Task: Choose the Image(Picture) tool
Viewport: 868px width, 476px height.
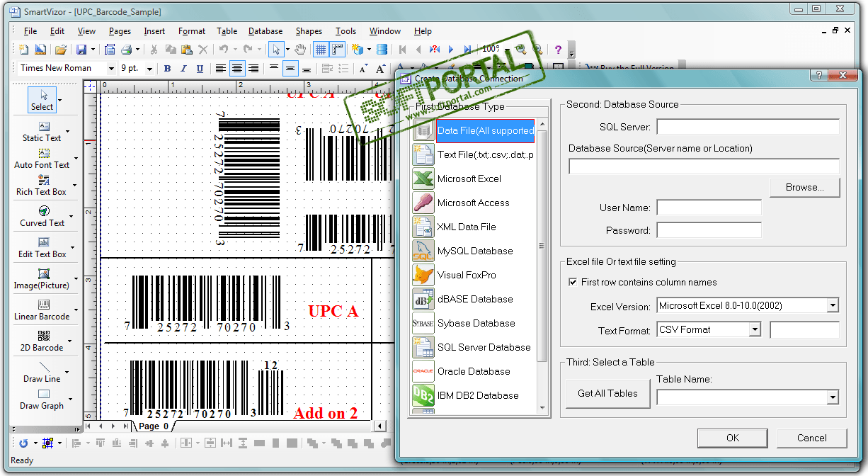Action: 42,279
